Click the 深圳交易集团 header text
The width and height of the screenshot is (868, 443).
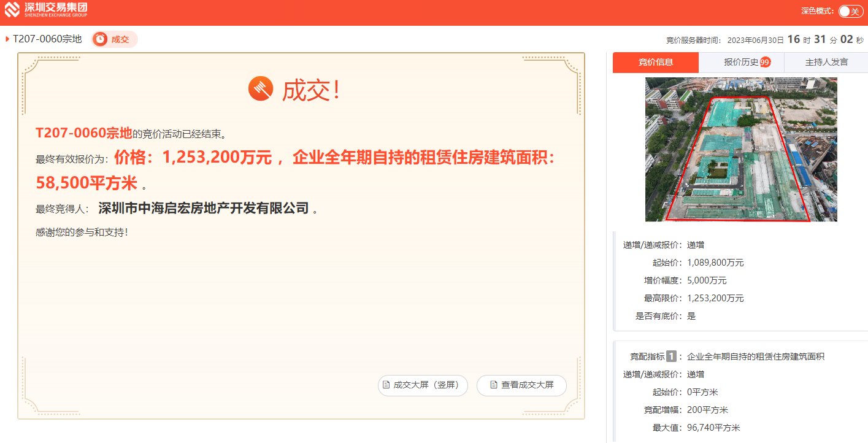point(56,7)
